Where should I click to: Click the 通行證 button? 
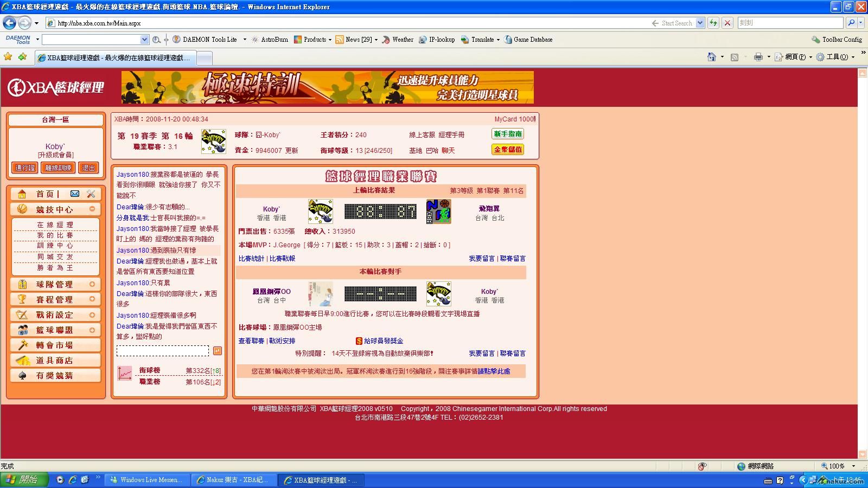point(25,168)
